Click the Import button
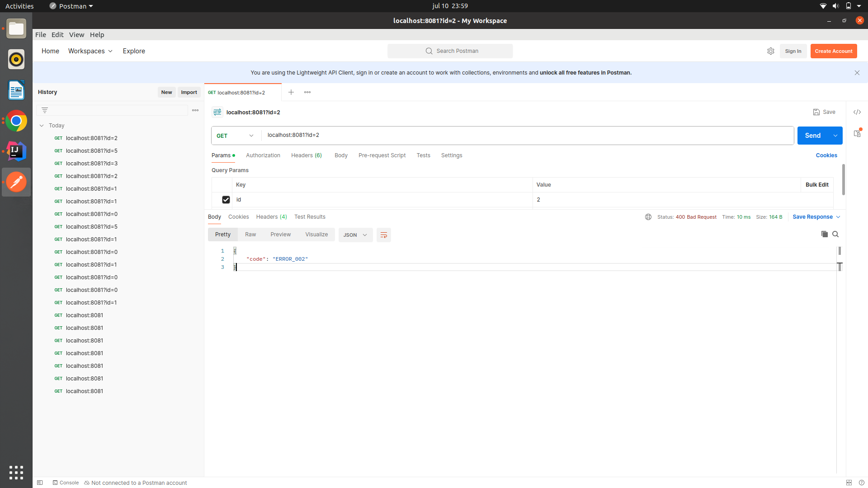Viewport: 868px width, 488px height. click(x=189, y=92)
